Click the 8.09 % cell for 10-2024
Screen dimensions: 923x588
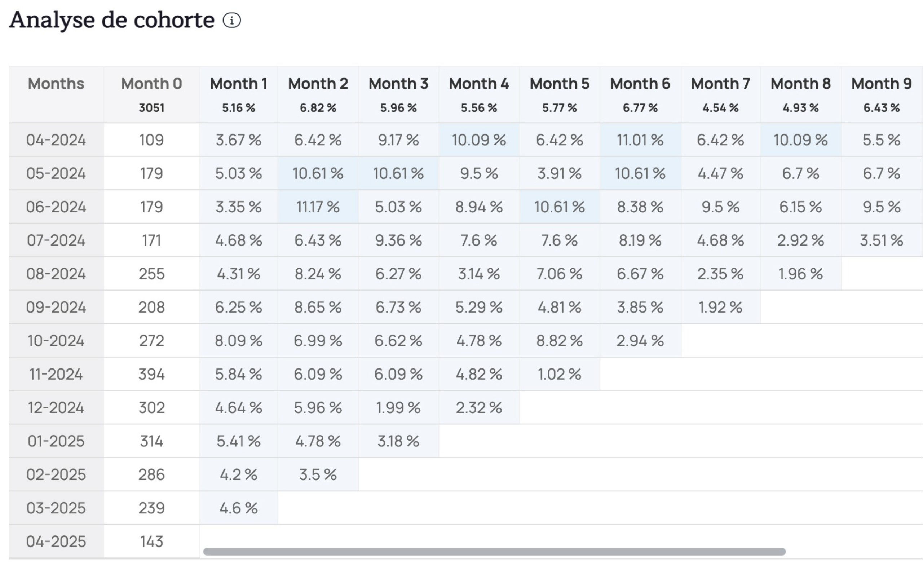238,341
